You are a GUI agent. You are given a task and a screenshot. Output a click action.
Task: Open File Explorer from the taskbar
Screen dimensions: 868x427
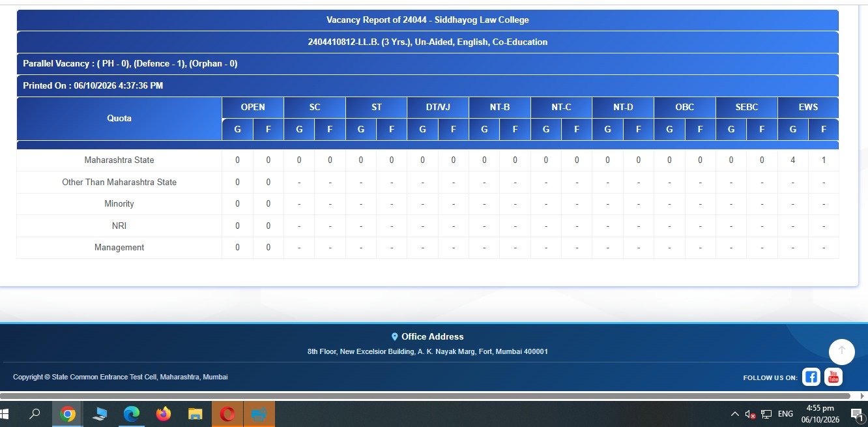[195, 414]
